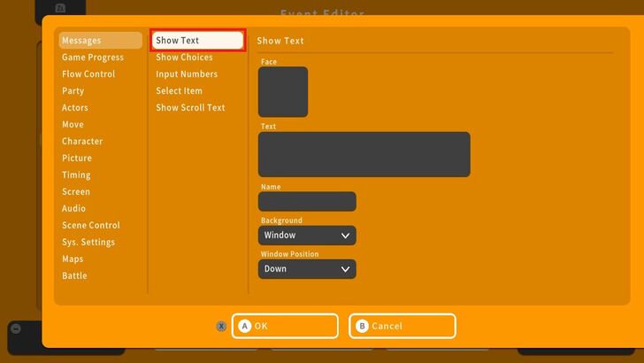Select Show Choices command
The image size is (644, 363).
184,58
